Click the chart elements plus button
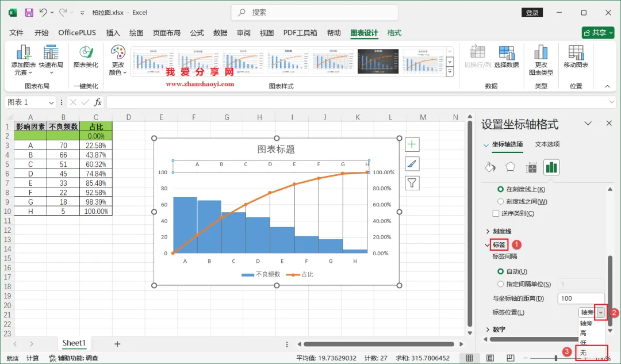Viewport: 621px width, 364px height. 412,144
